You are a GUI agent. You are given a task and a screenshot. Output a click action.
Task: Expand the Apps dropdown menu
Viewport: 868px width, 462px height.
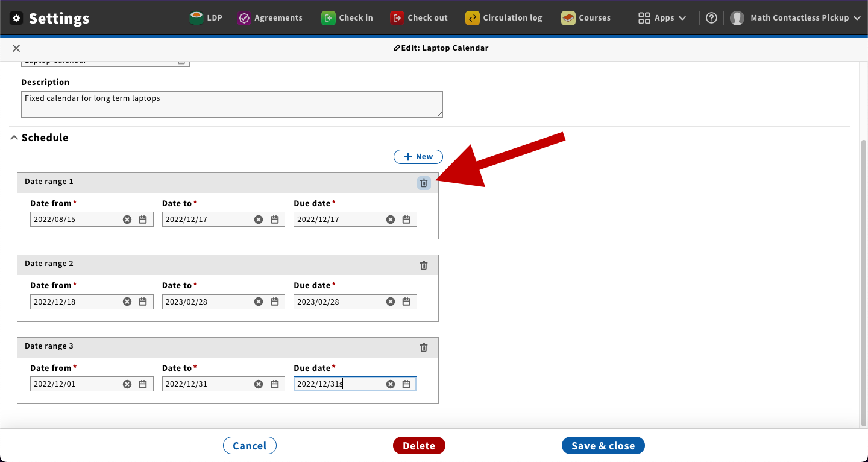[x=662, y=18]
